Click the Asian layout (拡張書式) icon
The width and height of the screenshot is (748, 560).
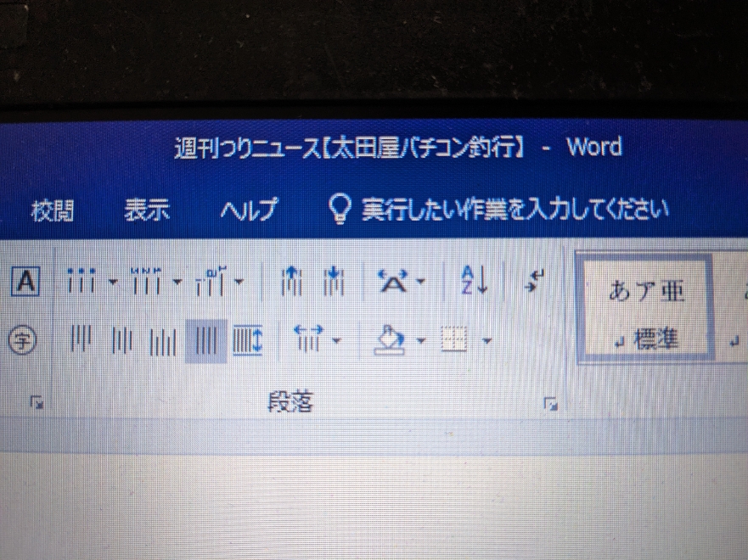click(393, 281)
